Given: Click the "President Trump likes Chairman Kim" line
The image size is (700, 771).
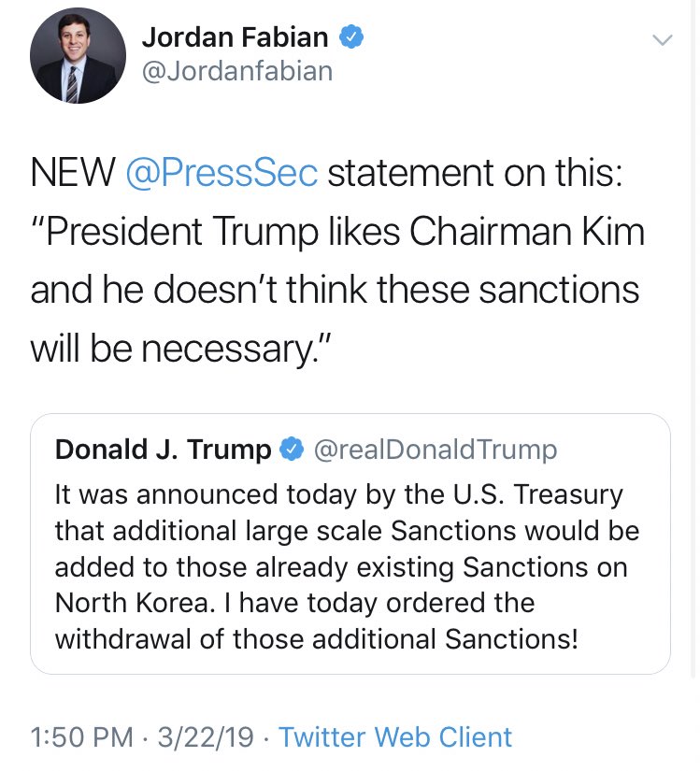Looking at the screenshot, I should (337, 232).
